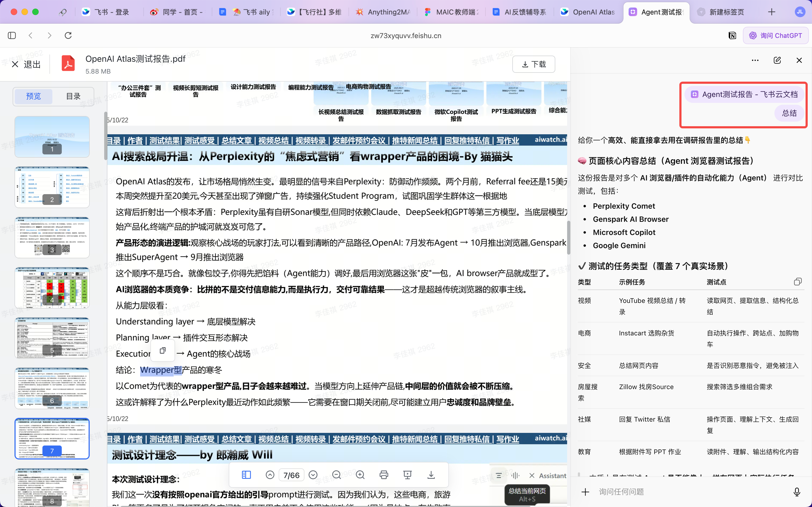Start presentation mode for the PDF
The height and width of the screenshot is (507, 812).
(x=407, y=475)
